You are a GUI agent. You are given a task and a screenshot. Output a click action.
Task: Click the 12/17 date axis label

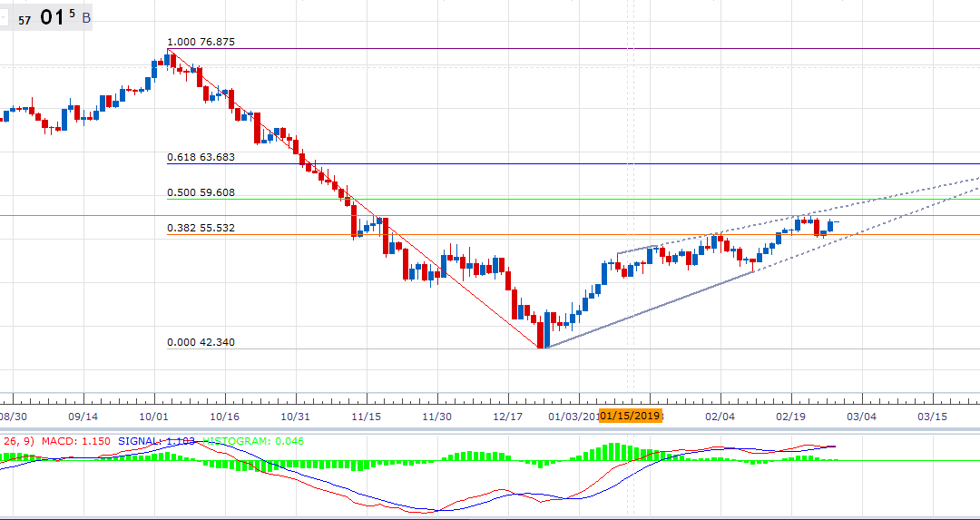[507, 416]
